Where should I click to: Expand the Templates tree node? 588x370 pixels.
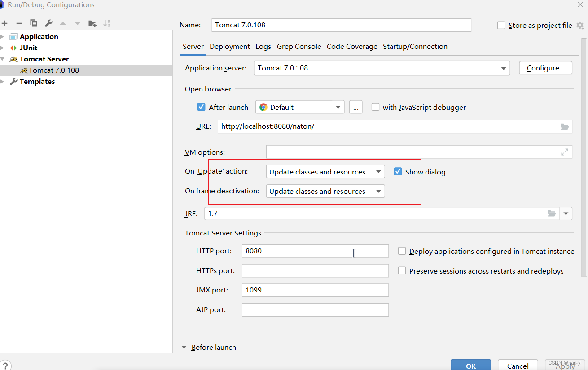2,81
